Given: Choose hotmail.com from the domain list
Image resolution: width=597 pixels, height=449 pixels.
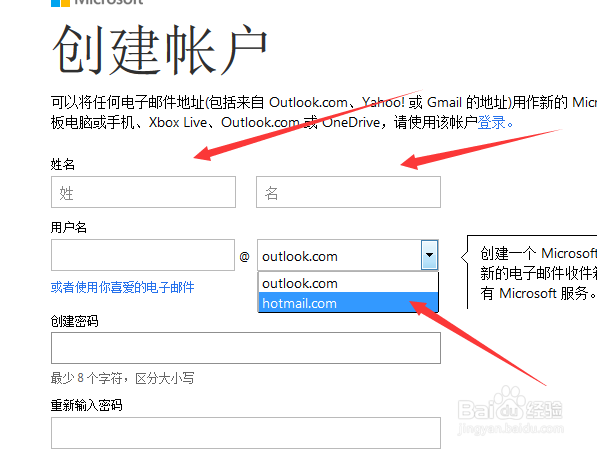Looking at the screenshot, I should [x=348, y=303].
